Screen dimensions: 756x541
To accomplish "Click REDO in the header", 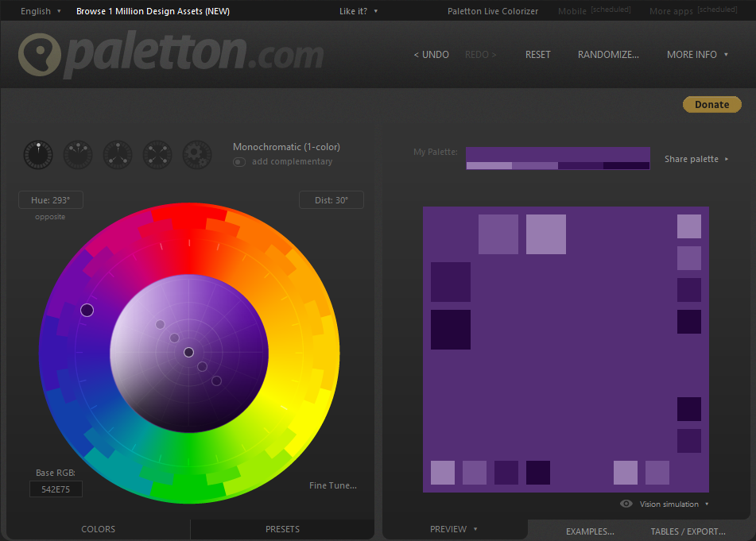I will click(x=480, y=55).
